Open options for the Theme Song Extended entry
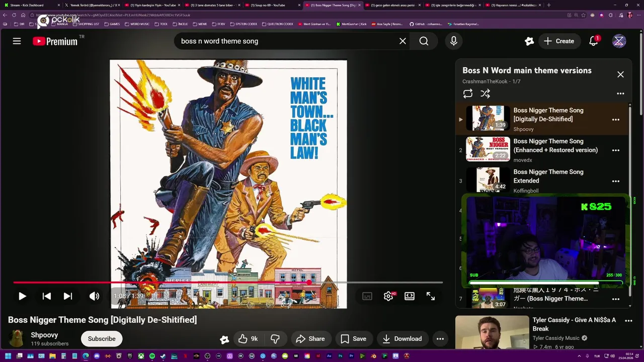 (x=615, y=181)
